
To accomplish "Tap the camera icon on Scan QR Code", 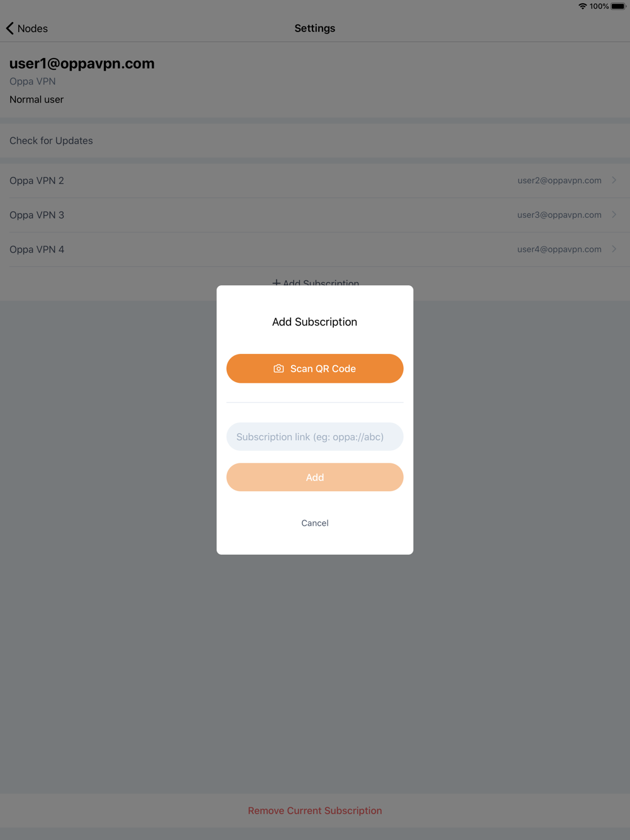I will click(x=278, y=368).
